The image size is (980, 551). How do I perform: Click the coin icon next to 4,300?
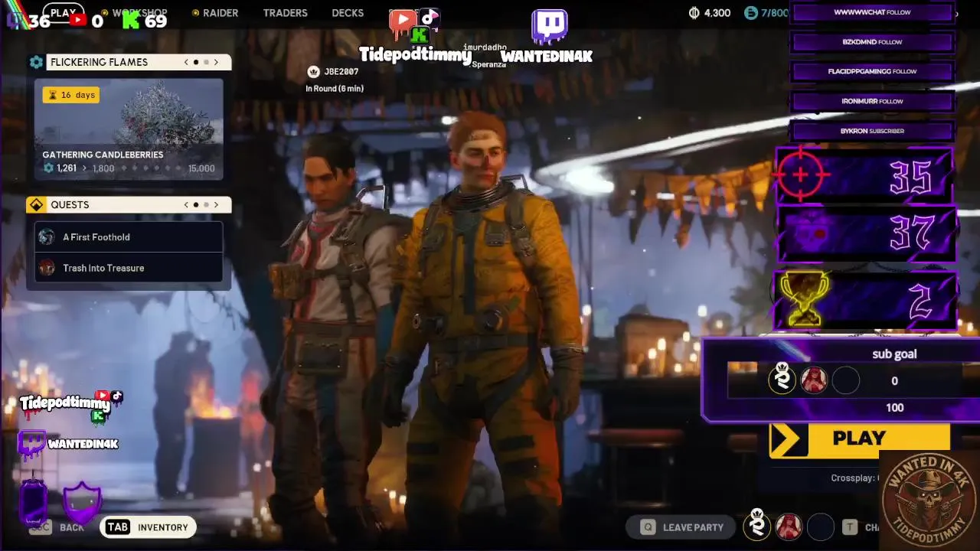tap(694, 13)
